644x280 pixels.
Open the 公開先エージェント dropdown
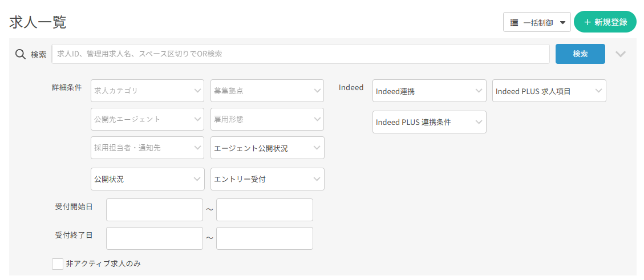click(147, 119)
